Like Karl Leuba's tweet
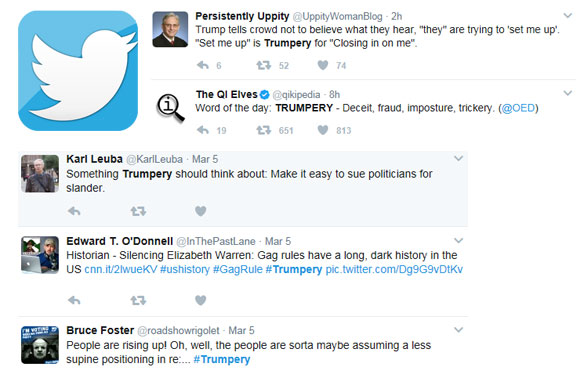This screenshot has height=387, width=580. click(200, 211)
